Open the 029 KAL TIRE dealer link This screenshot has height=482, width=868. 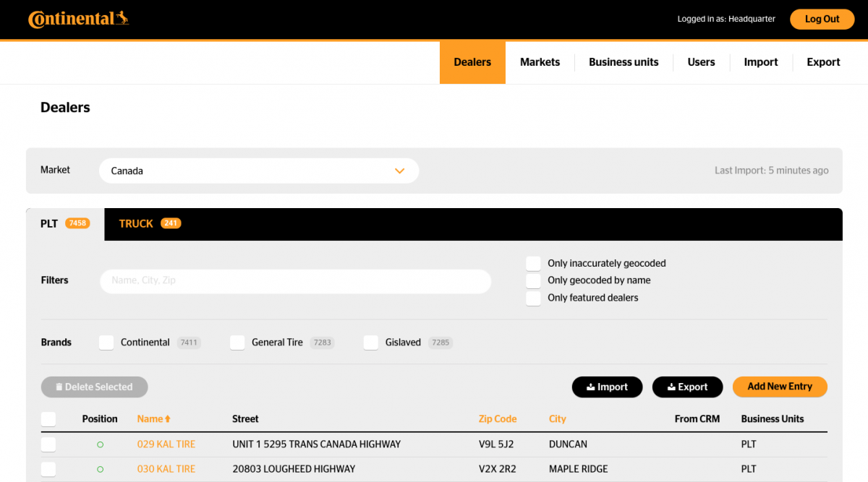pos(166,444)
